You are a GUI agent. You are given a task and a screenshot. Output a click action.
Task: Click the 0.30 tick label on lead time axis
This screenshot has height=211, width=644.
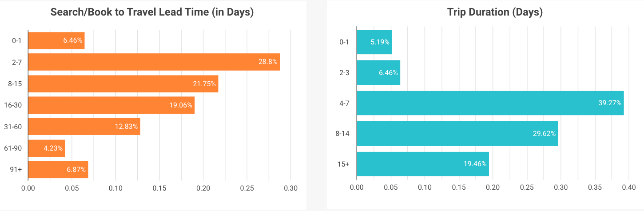[290, 188]
